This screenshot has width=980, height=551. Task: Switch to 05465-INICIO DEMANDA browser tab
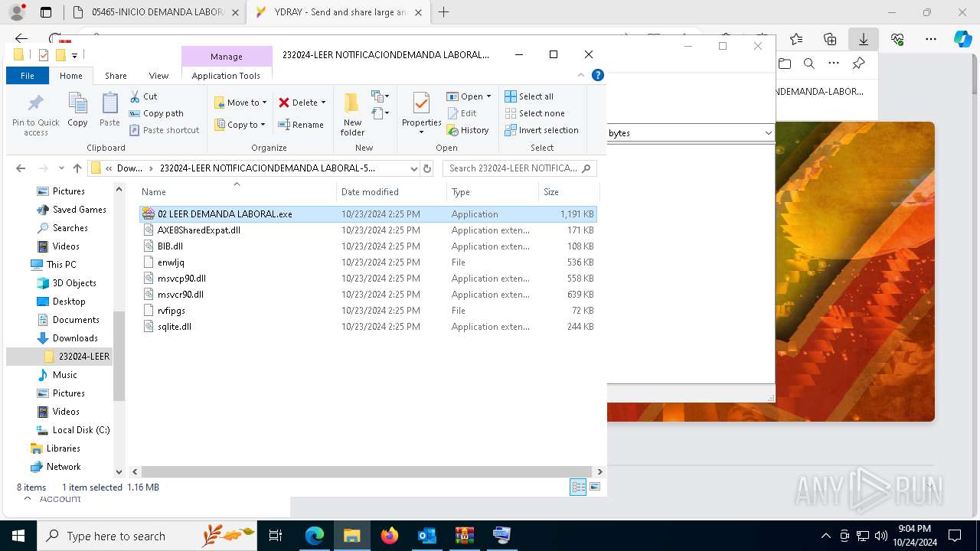158,12
